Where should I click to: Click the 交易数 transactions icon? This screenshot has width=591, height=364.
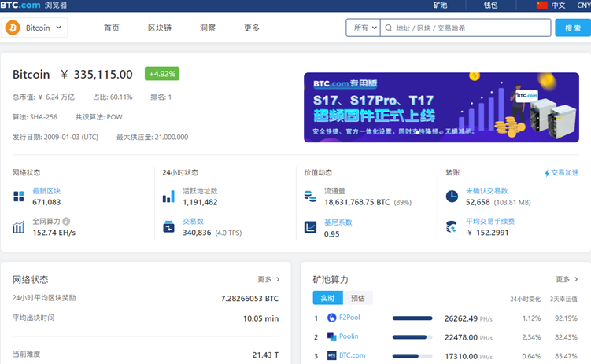[168, 227]
